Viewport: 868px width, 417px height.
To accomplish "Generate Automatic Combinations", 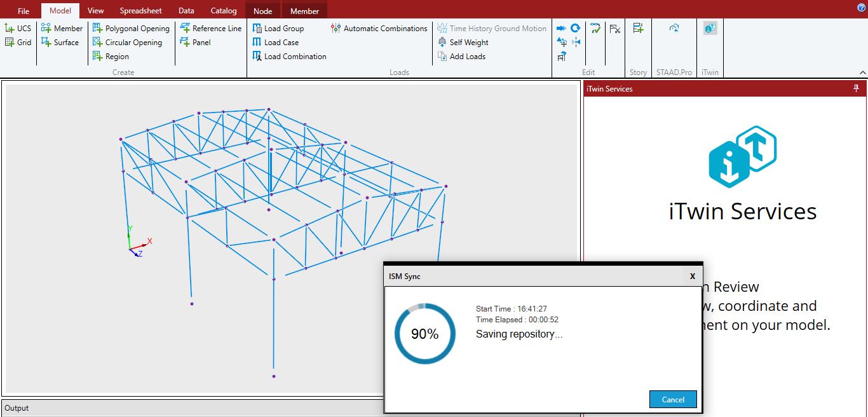I will tap(379, 29).
